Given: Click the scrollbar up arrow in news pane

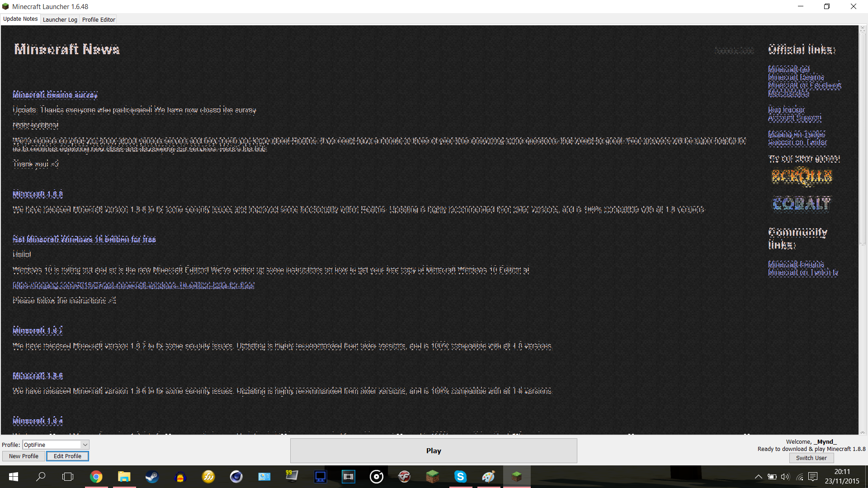Looking at the screenshot, I should pos(863,28).
